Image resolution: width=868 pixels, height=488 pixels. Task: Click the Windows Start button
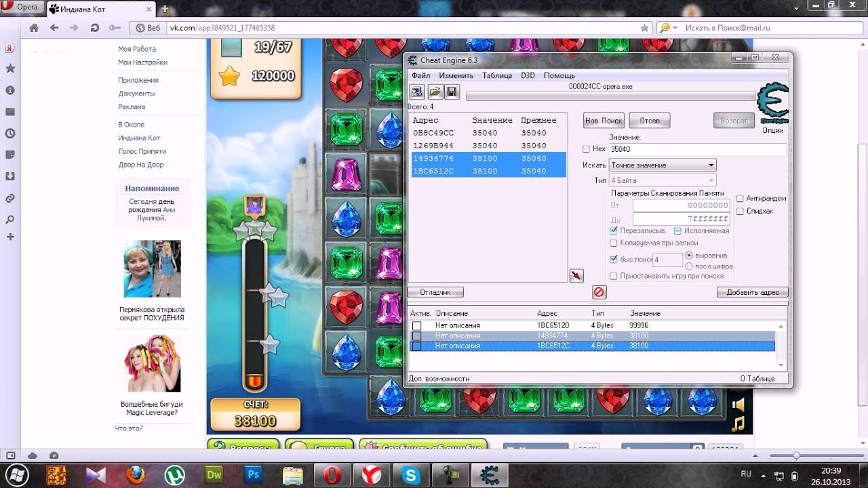click(x=17, y=474)
